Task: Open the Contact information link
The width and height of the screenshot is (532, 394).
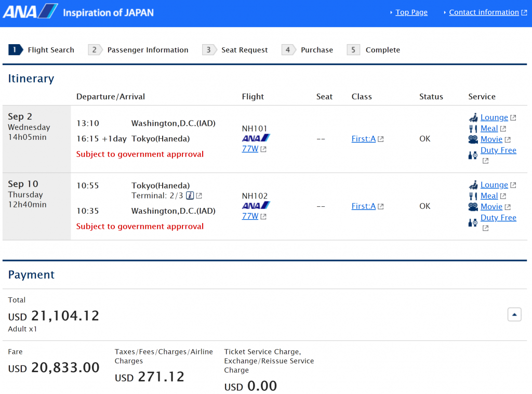Action: pyautogui.click(x=484, y=12)
